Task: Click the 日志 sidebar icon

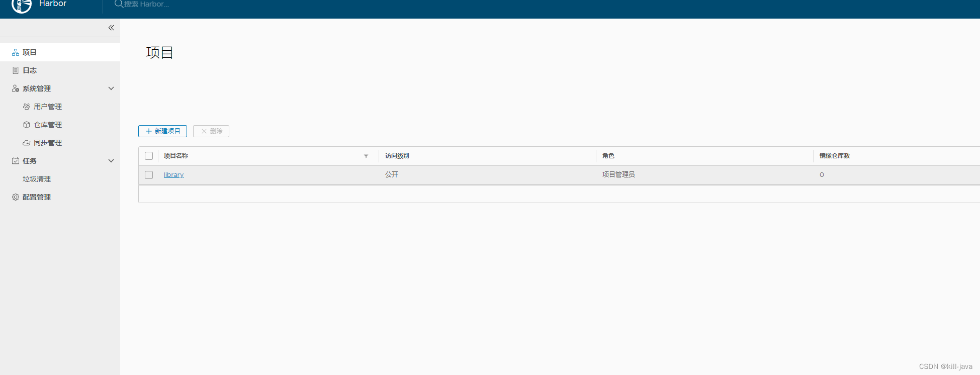Action: point(16,70)
